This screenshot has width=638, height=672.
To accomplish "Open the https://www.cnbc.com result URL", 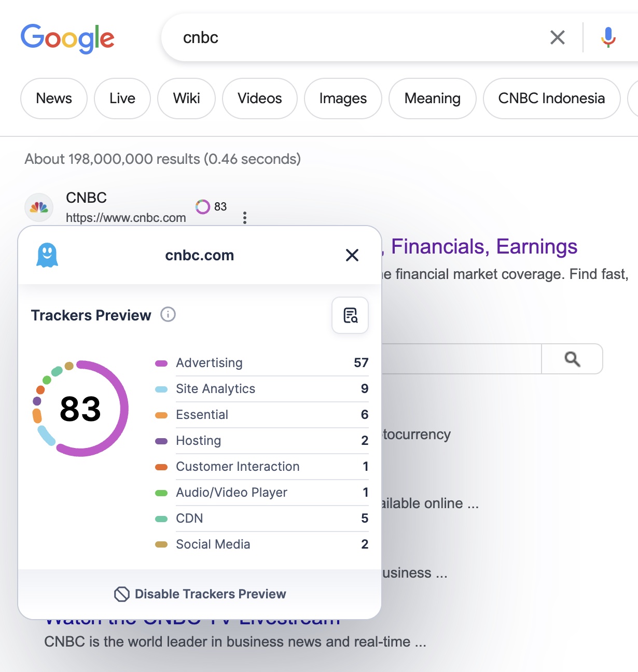I will click(126, 218).
